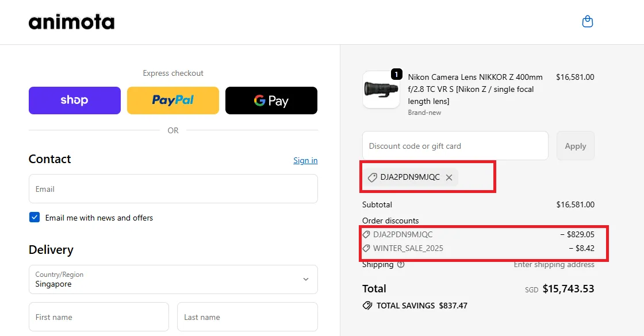The height and width of the screenshot is (336, 644).
Task: Click the Total Savings tag icon
Action: [x=367, y=306]
